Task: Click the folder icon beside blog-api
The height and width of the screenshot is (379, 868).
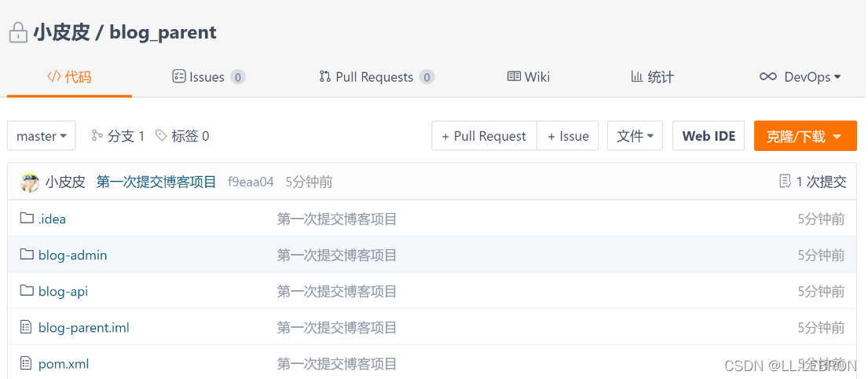Action: pyautogui.click(x=27, y=290)
